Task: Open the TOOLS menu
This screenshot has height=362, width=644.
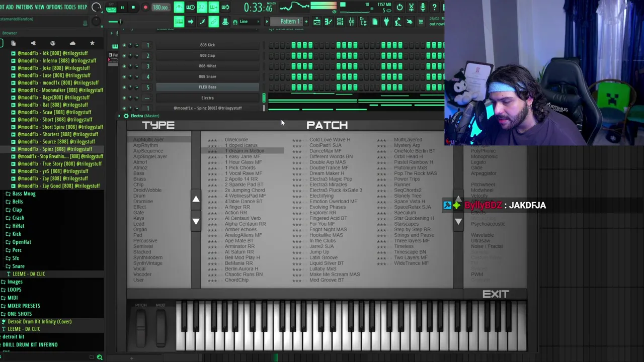Action: [x=69, y=7]
